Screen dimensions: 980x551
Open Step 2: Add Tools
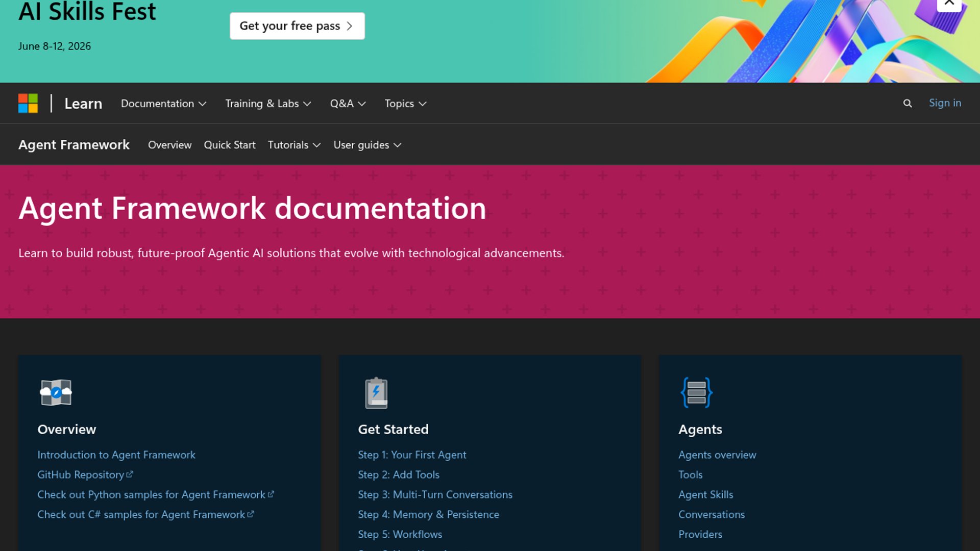click(399, 474)
